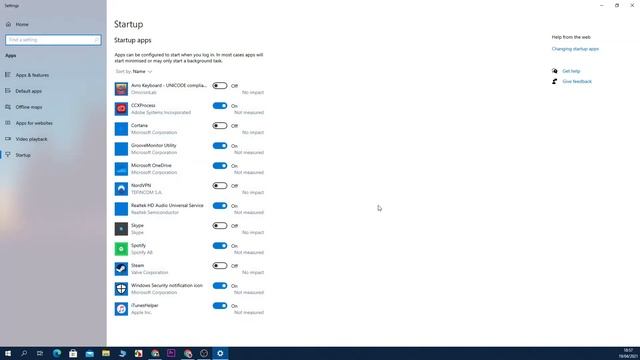Viewport: 640px width, 360px height.
Task: Click the Cortana app icon
Action: (121, 129)
